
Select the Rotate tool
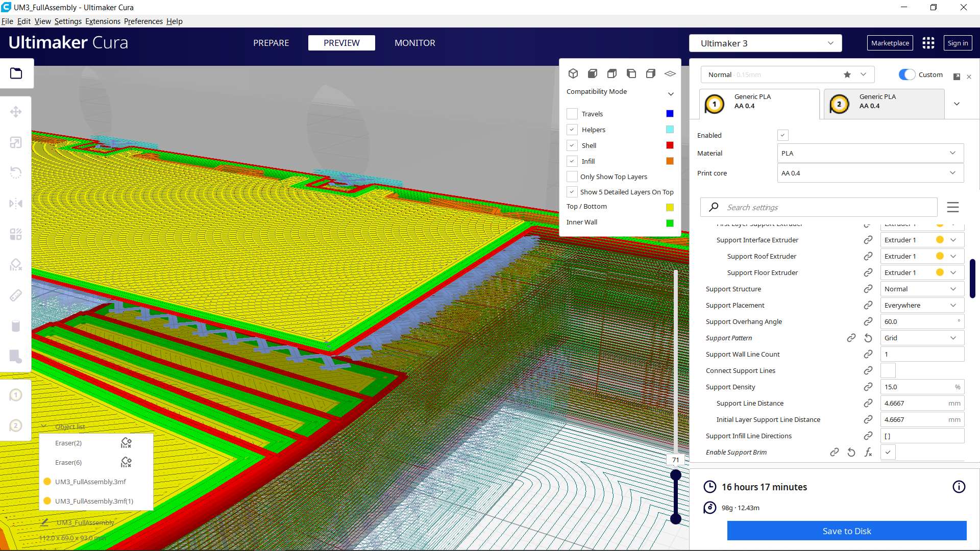(16, 172)
